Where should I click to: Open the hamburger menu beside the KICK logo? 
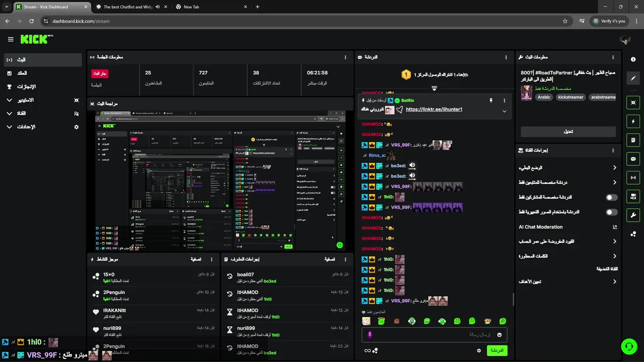[11, 39]
